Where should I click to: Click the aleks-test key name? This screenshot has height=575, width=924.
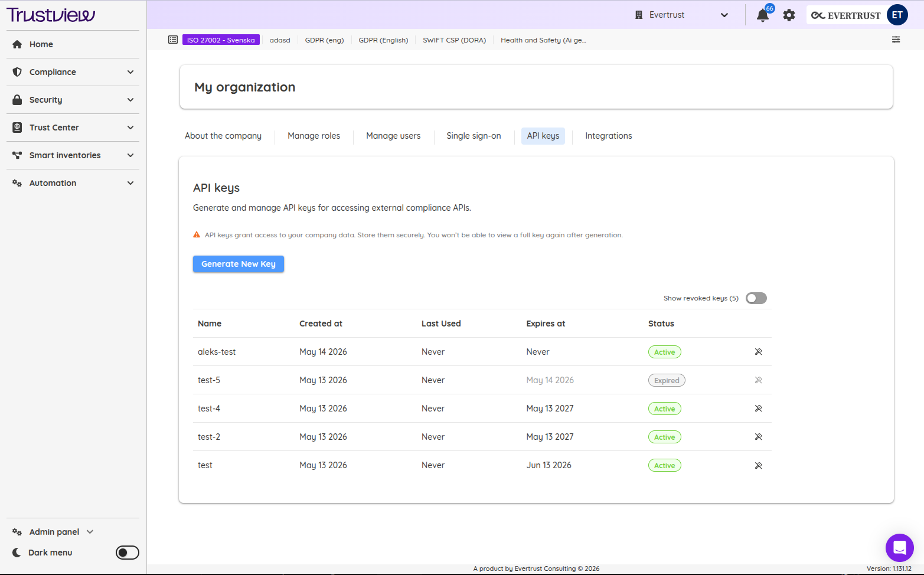[217, 352]
